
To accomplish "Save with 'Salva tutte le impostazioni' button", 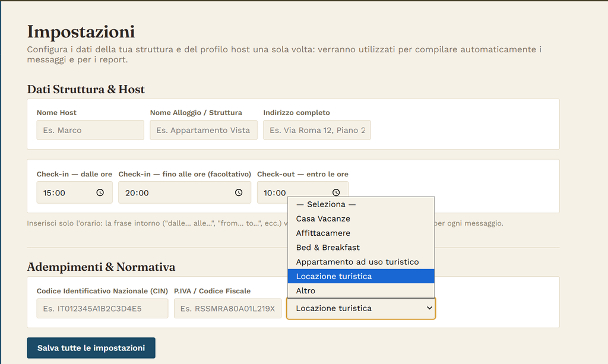I will (x=91, y=348).
